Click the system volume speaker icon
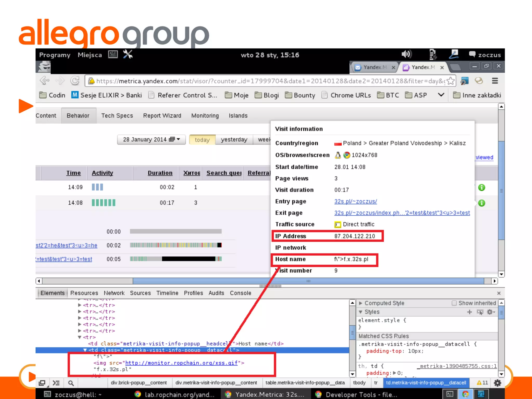 click(x=406, y=54)
